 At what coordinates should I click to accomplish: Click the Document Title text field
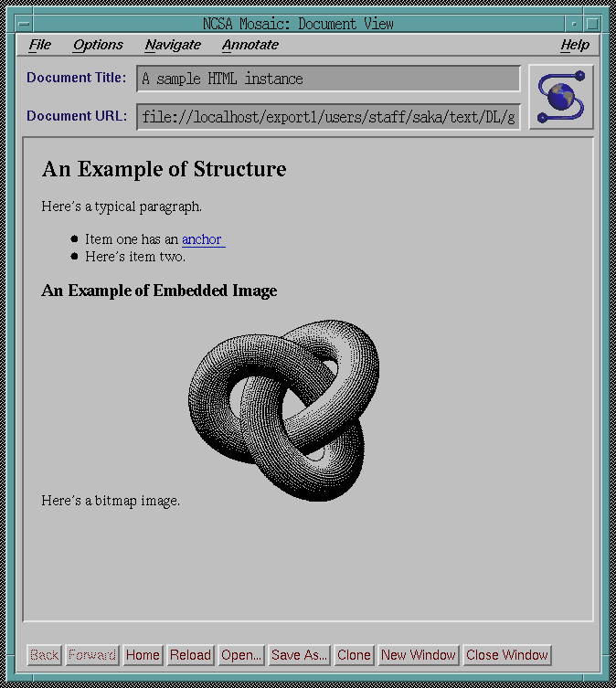(328, 79)
